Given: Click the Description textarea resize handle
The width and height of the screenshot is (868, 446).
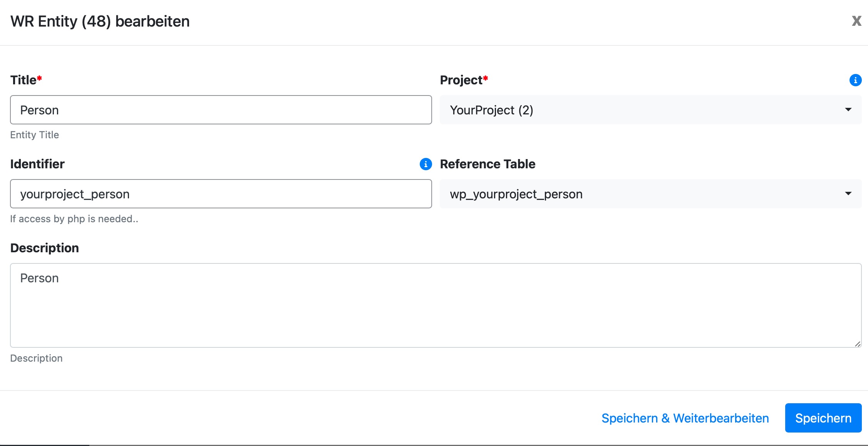Looking at the screenshot, I should click(857, 344).
